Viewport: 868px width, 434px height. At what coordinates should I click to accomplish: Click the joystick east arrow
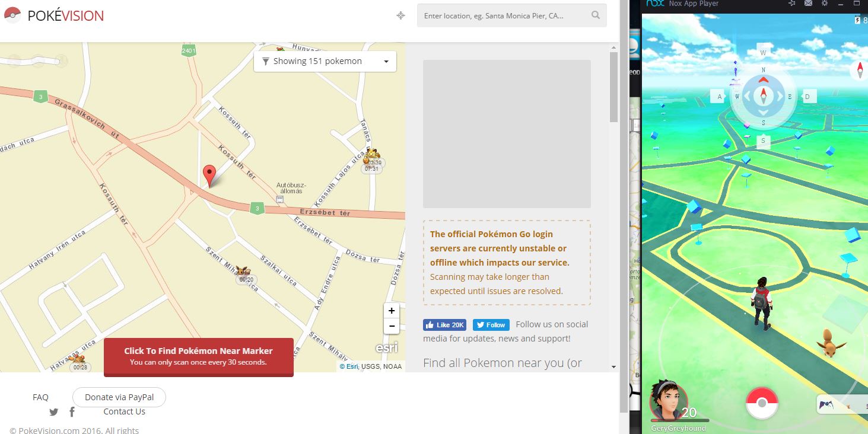[x=780, y=96]
